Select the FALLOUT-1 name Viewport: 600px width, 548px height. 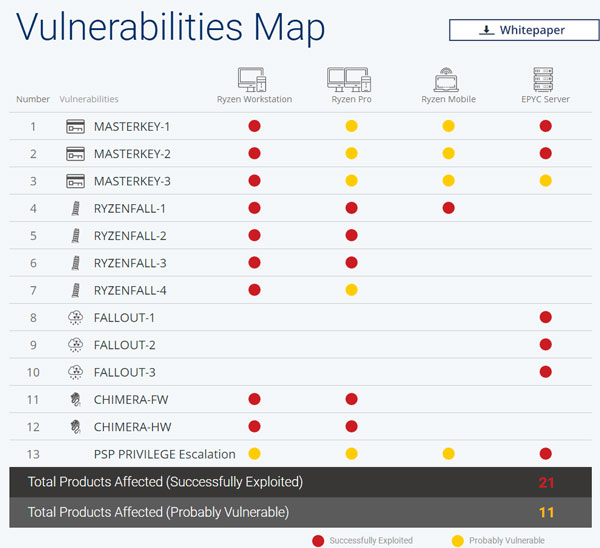click(x=124, y=318)
